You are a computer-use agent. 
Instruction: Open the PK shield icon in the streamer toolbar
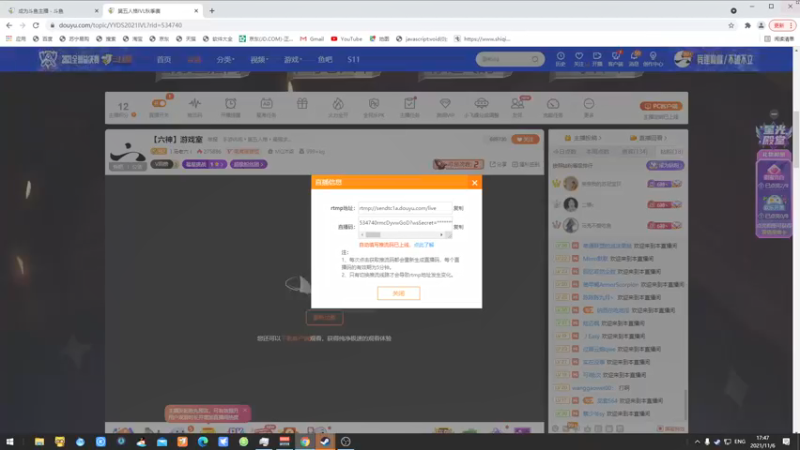click(373, 104)
